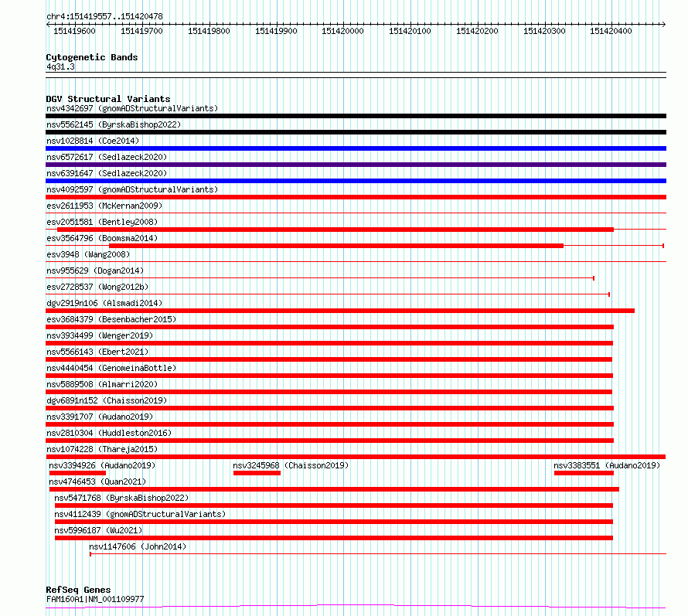Image resolution: width=688 pixels, height=616 pixels.
Task: Select nsv2810304 (Huddleston2016) label
Action: pos(109,433)
